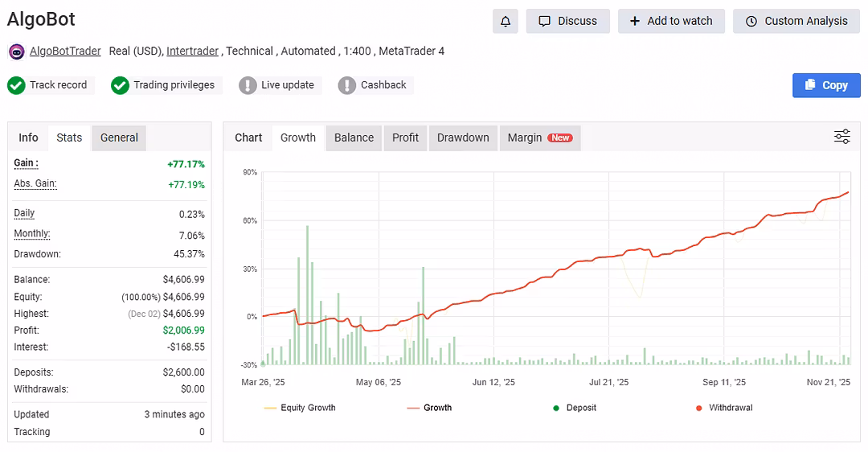The image size is (868, 452).
Task: Toggle Withdrawal markers in legend
Action: [723, 408]
